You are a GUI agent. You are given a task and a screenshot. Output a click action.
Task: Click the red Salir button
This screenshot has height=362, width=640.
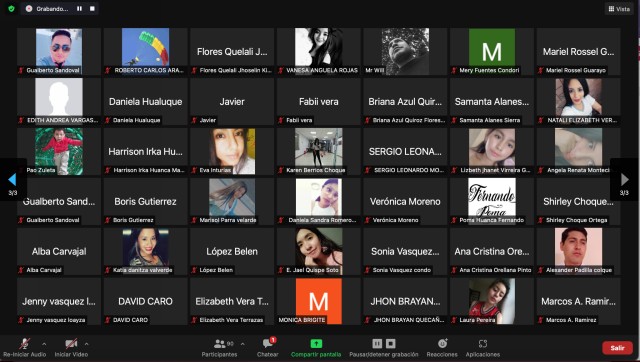tap(618, 348)
